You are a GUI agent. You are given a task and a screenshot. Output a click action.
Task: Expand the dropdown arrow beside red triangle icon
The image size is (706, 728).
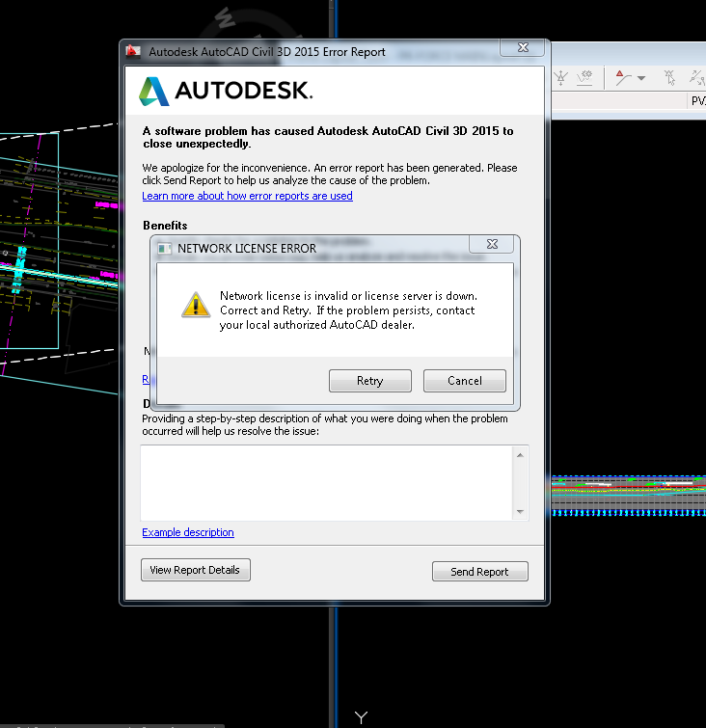pos(641,78)
